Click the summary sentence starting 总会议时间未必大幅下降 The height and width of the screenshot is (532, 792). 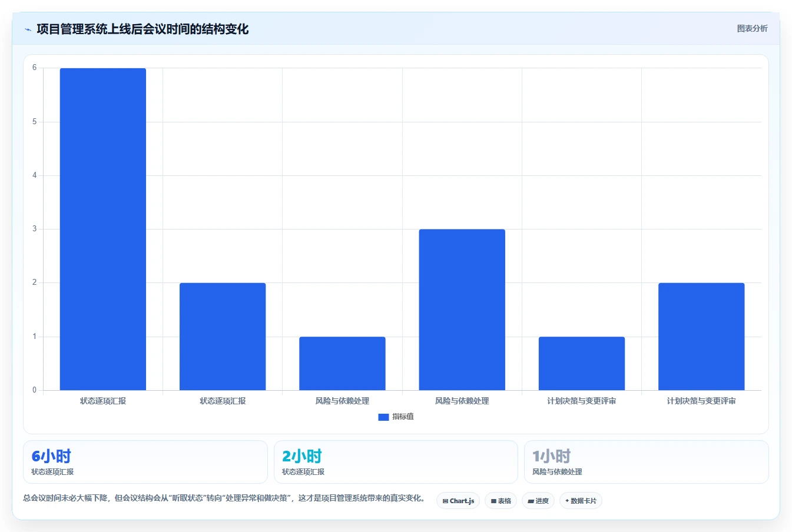point(224,498)
